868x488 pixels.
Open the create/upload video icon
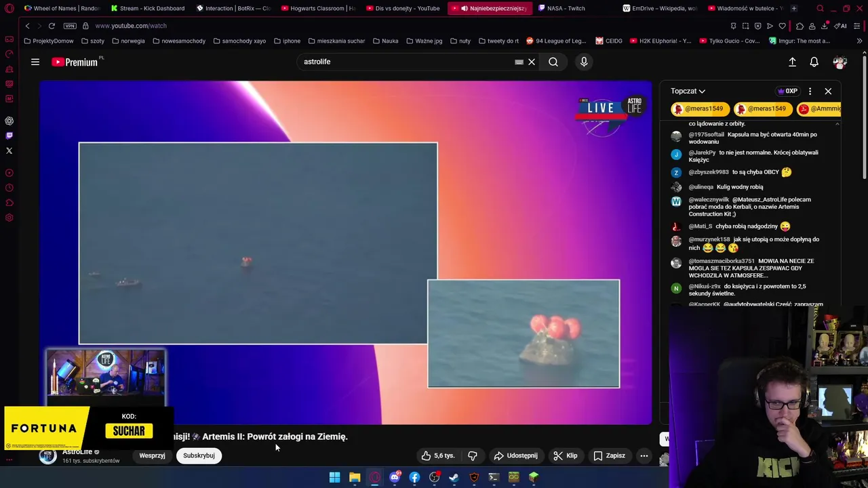(792, 62)
